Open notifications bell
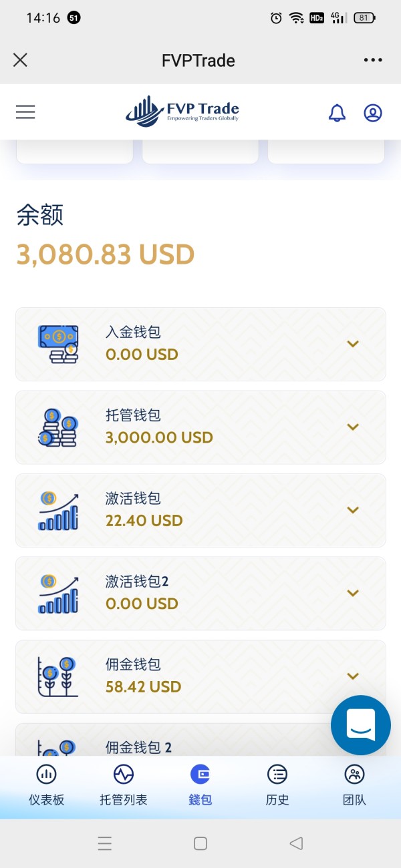401x868 pixels. tap(338, 113)
